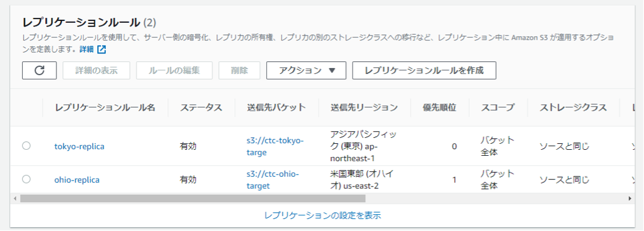This screenshot has width=644, height=231.
Task: Click the スコープ column header
Action: click(498, 108)
